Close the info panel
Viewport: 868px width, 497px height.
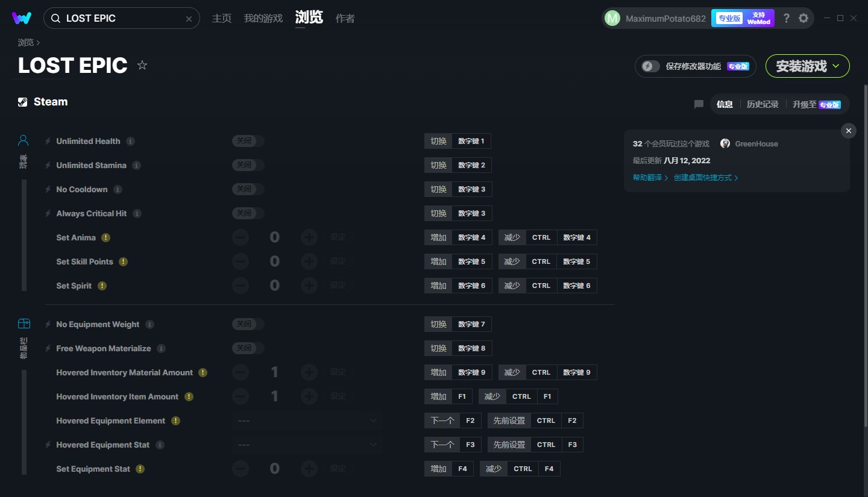coord(849,131)
